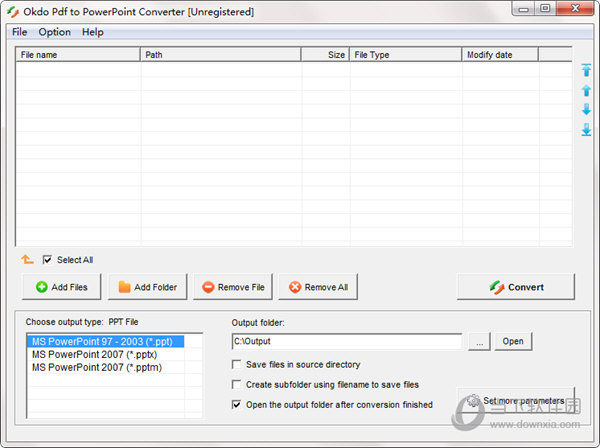Viewport: 600px width, 448px height.
Task: Sort list by Path column header
Action: [220, 55]
